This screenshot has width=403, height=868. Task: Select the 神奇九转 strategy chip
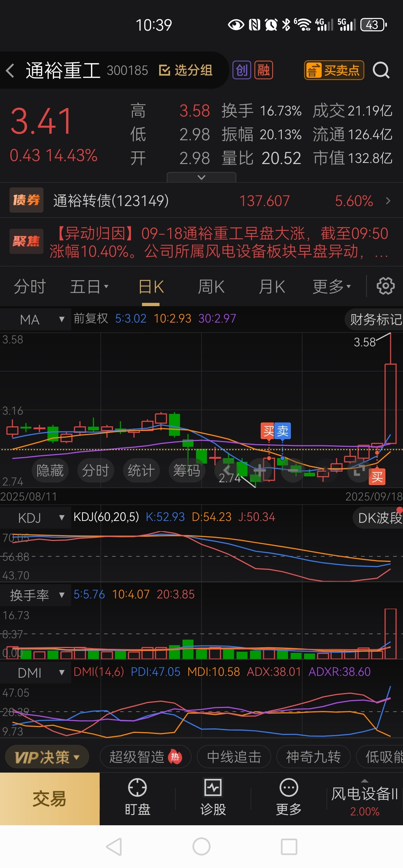314,757
